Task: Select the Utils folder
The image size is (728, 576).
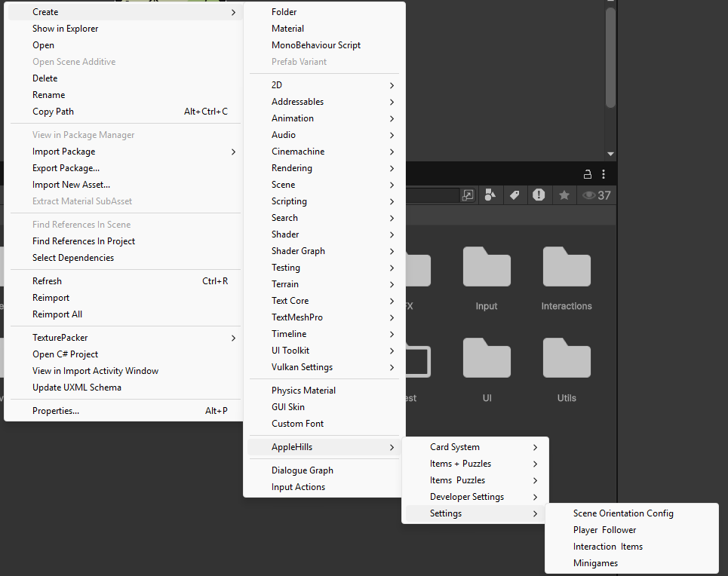Action: [567, 358]
